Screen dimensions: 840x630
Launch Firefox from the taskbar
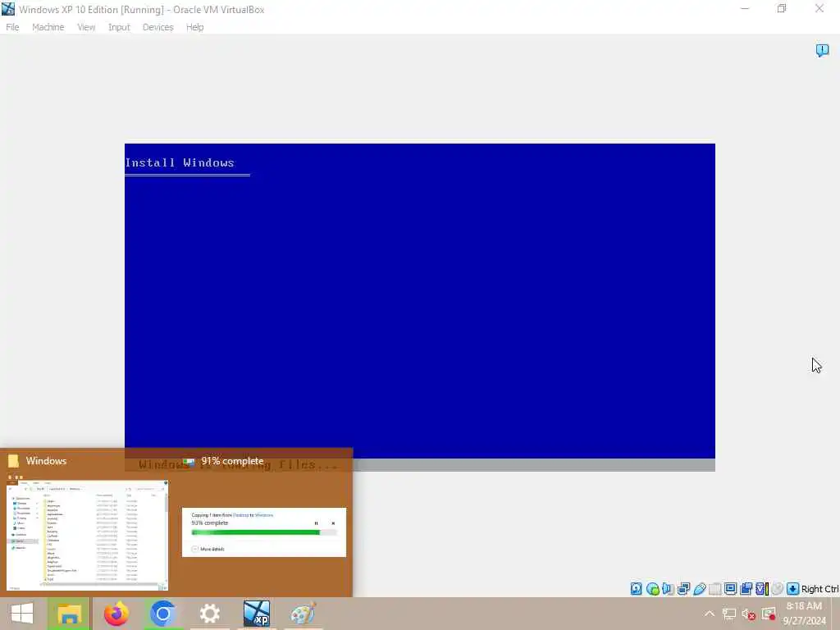[x=116, y=614]
